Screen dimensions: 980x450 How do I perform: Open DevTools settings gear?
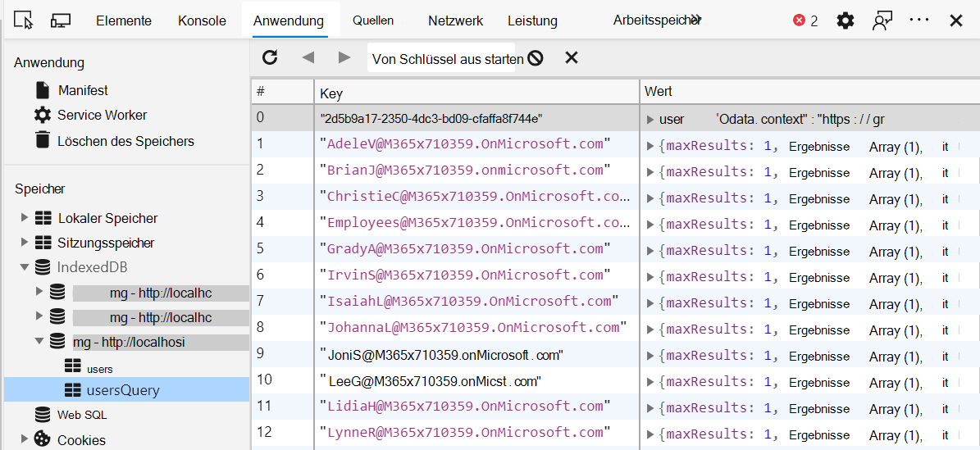click(845, 20)
